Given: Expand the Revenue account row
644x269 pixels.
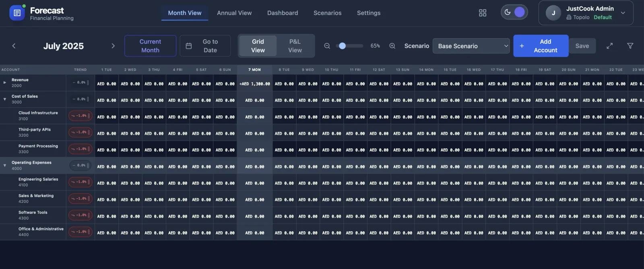Looking at the screenshot, I should click(x=5, y=82).
